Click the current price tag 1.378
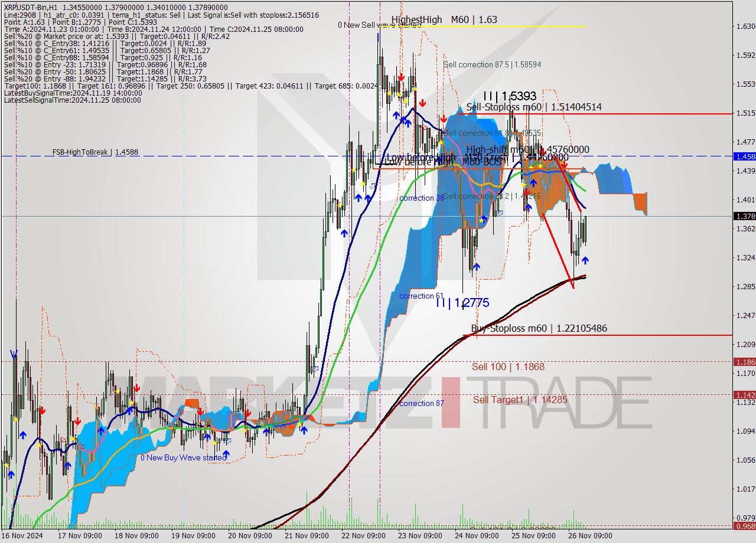Image resolution: width=756 pixels, height=543 pixels. tap(744, 216)
